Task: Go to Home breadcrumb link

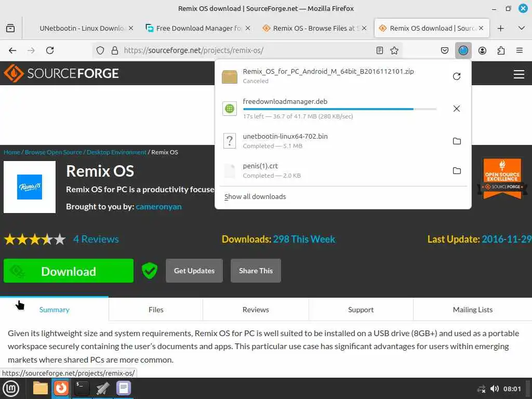Action: [12, 152]
